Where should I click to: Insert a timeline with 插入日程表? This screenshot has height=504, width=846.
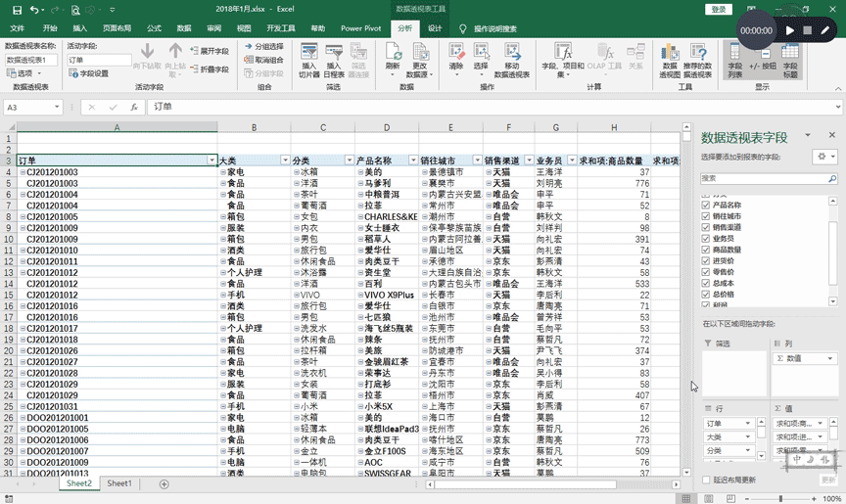[x=334, y=61]
